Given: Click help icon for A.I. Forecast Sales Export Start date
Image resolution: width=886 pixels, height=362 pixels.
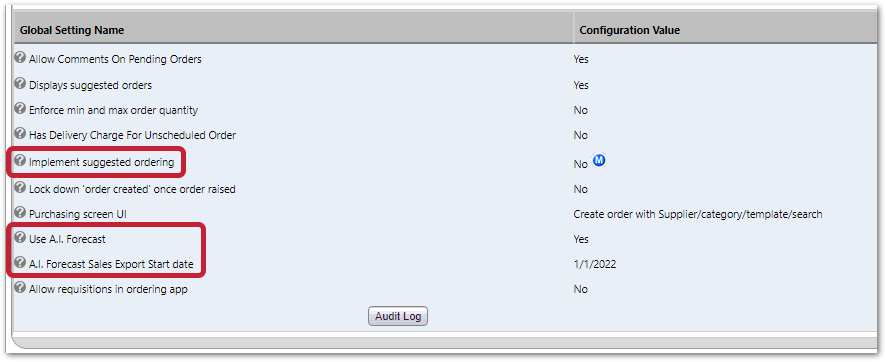Looking at the screenshot, I should pos(20,263).
